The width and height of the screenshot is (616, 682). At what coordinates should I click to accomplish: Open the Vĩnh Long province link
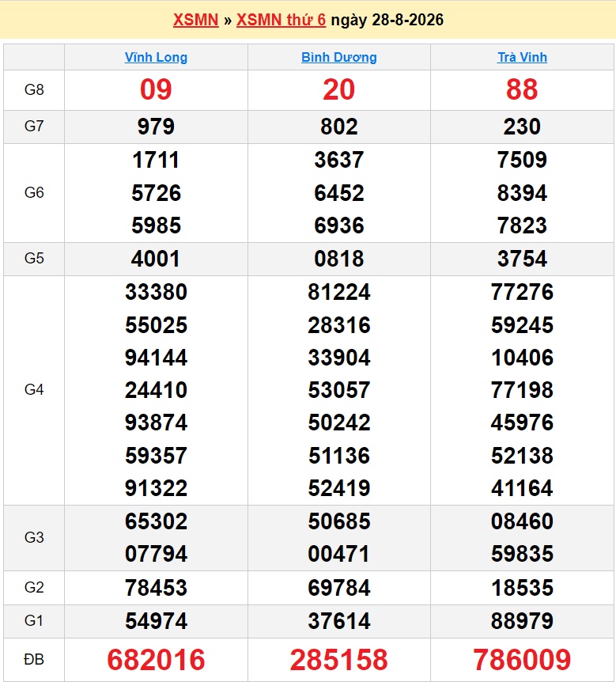pos(156,57)
